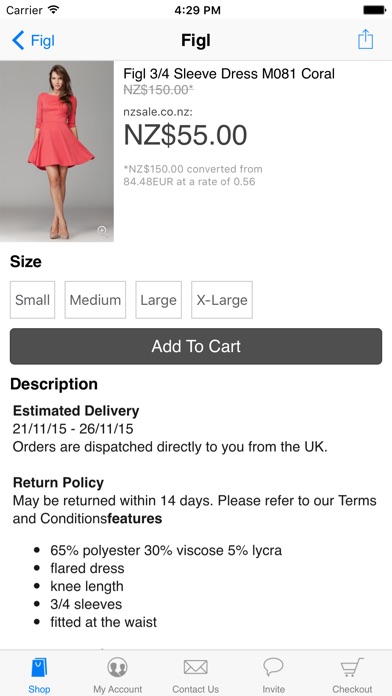The width and height of the screenshot is (392, 696).
Task: Select size Small
Action: [x=32, y=300]
